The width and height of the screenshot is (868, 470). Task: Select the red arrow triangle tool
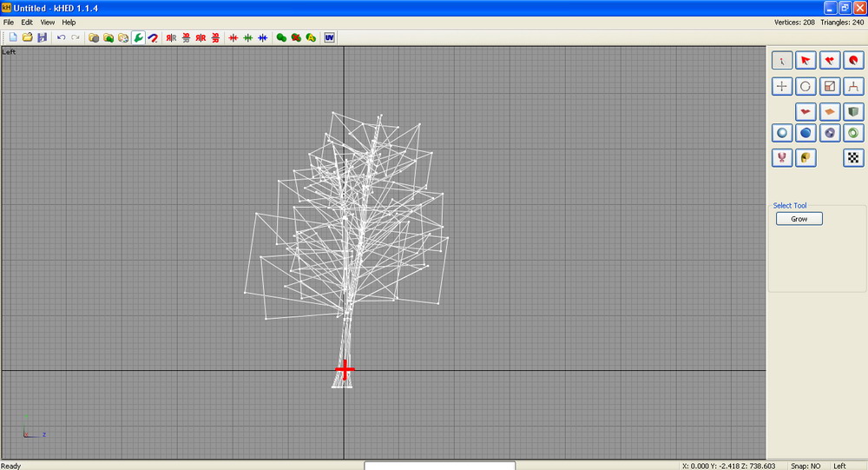click(x=806, y=61)
